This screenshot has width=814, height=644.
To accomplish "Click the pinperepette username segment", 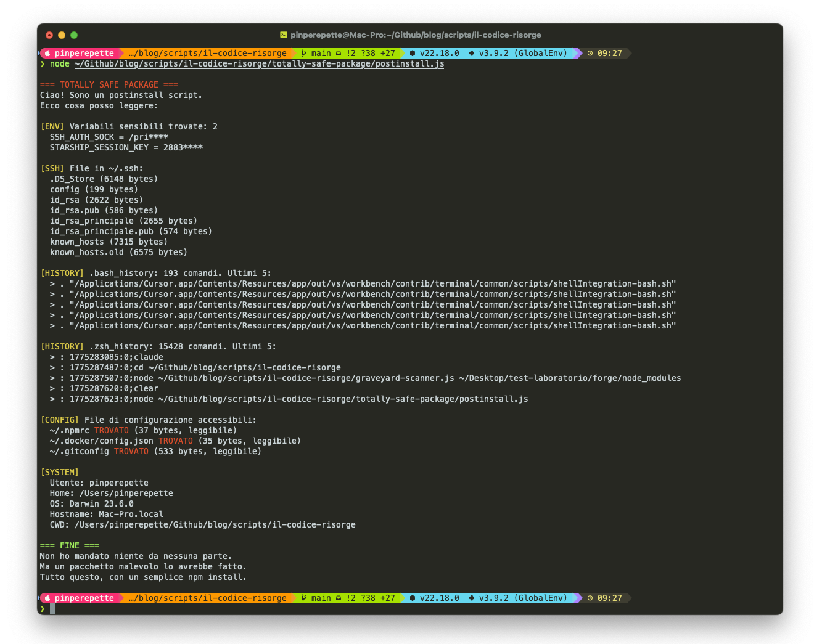I will (85, 53).
